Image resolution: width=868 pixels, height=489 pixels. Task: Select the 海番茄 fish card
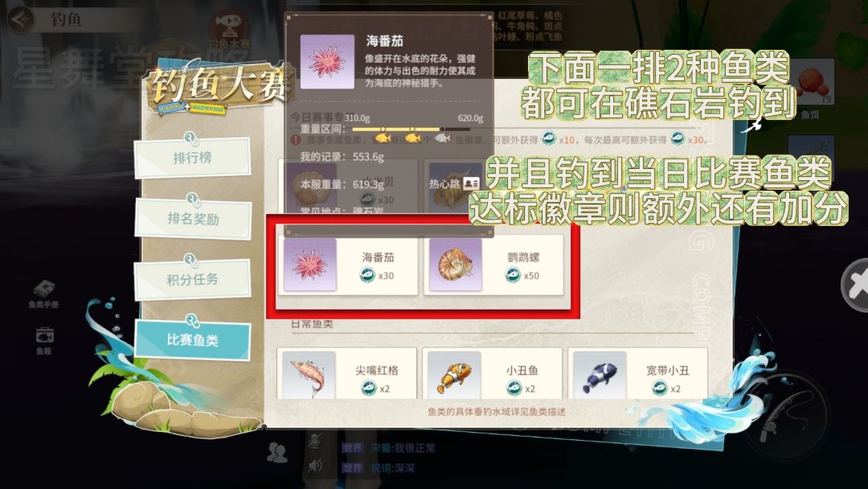pos(348,265)
